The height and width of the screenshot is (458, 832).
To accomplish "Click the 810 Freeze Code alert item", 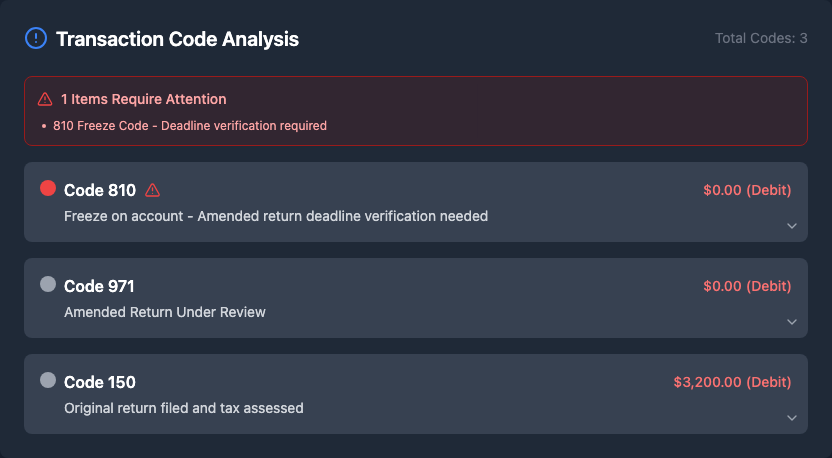I will (190, 126).
